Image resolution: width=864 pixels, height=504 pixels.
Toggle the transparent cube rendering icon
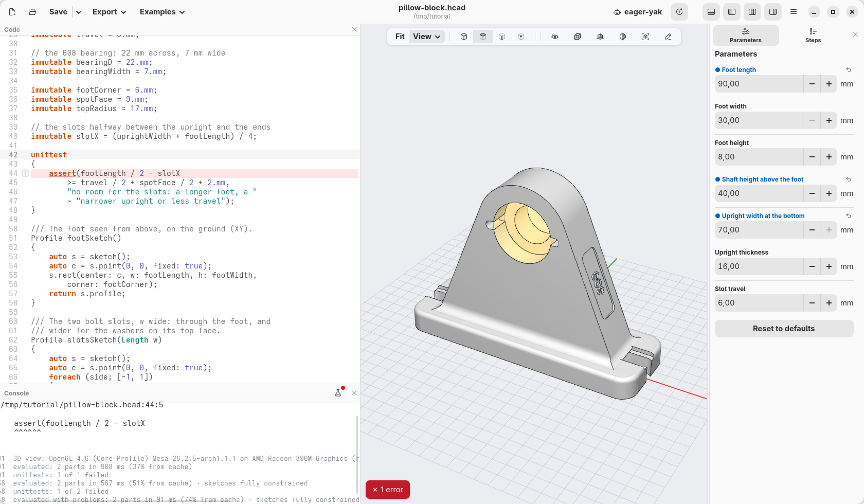(x=578, y=37)
